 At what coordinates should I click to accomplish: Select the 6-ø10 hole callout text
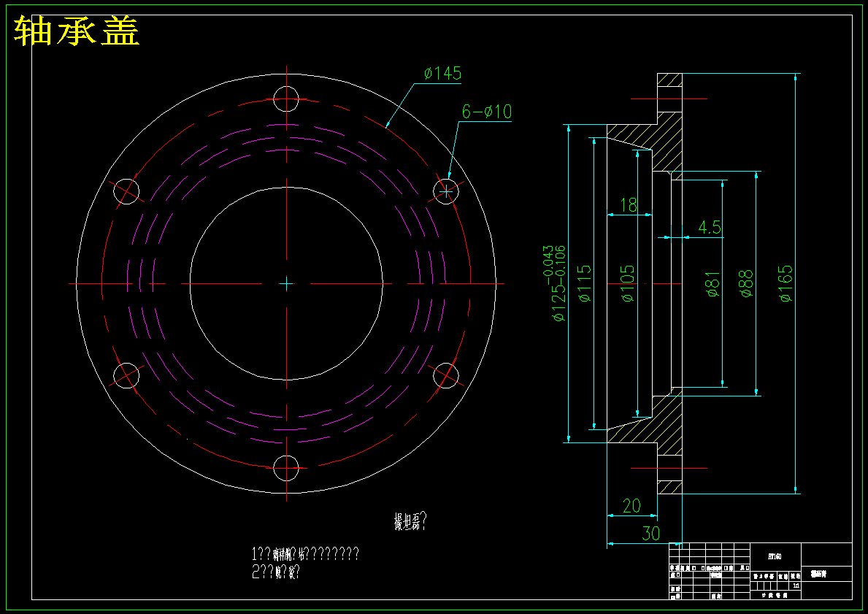pyautogui.click(x=487, y=112)
